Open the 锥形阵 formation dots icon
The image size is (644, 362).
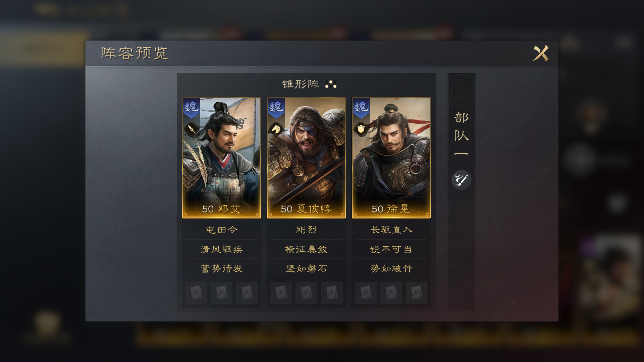(331, 84)
